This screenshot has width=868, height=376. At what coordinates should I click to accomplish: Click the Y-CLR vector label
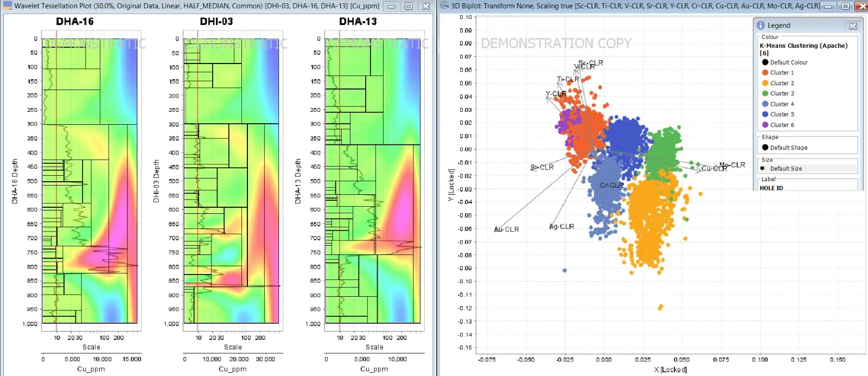coord(556,94)
